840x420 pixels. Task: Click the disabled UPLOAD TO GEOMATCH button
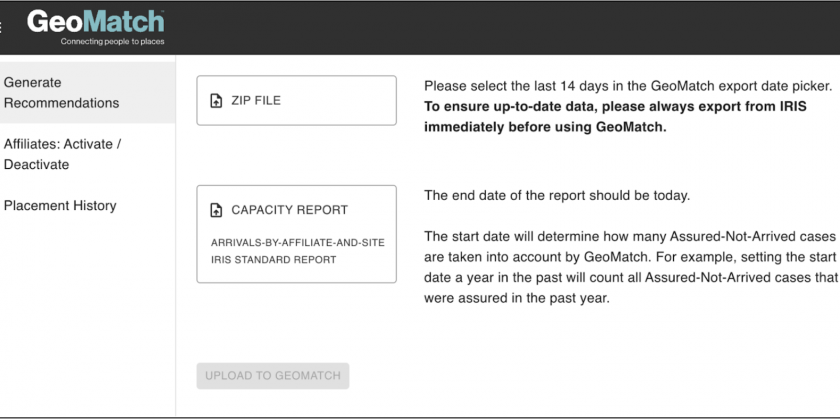point(273,376)
